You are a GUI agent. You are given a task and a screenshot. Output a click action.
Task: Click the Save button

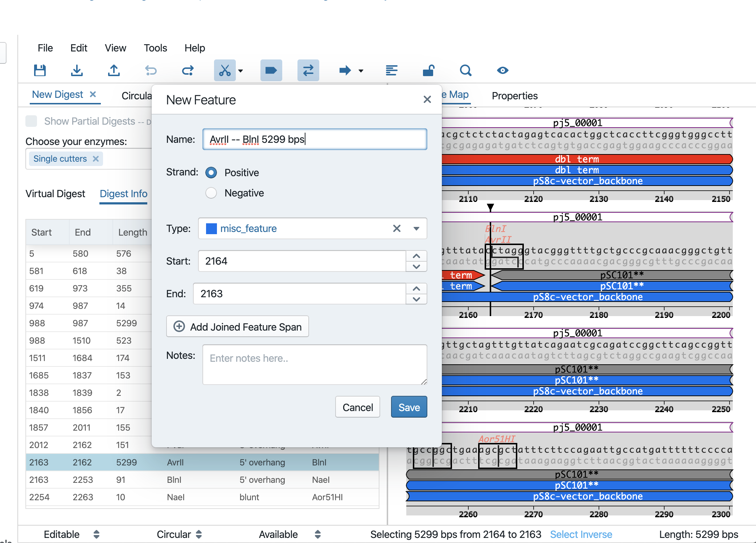[x=409, y=407]
